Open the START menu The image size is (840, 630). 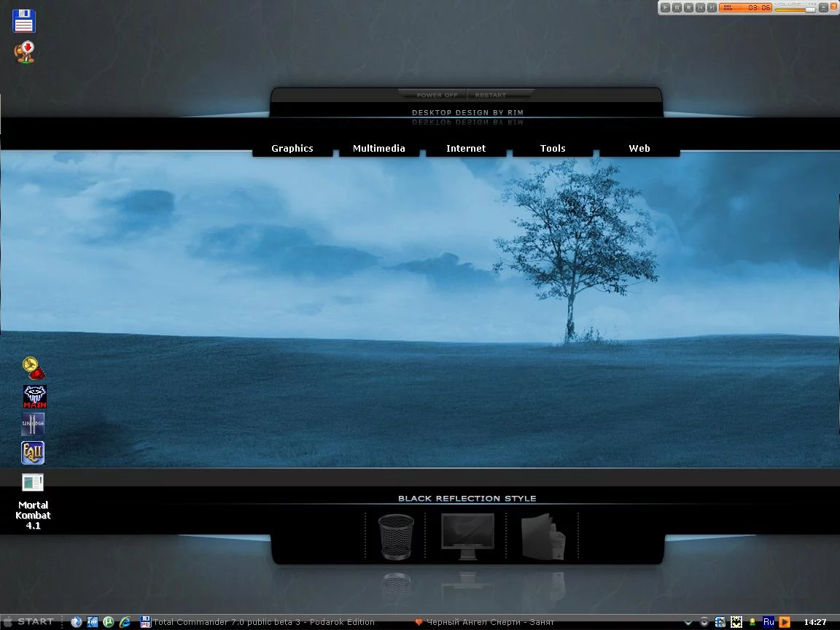[30, 621]
